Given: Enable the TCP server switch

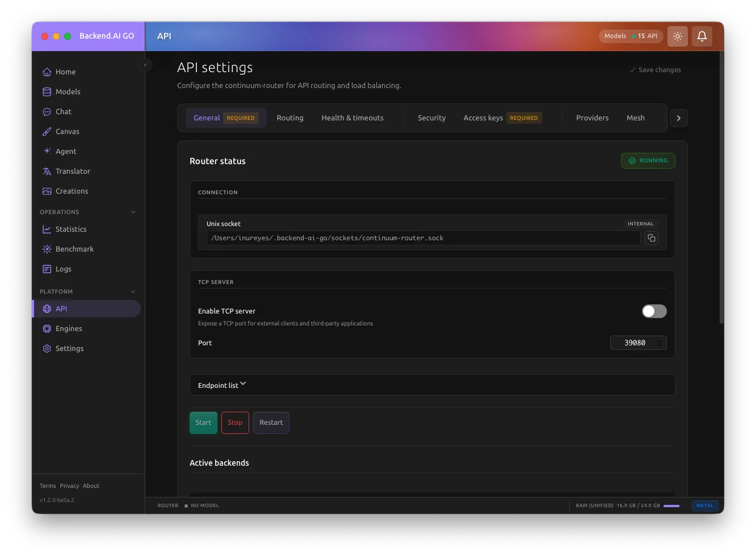Looking at the screenshot, I should [x=654, y=311].
